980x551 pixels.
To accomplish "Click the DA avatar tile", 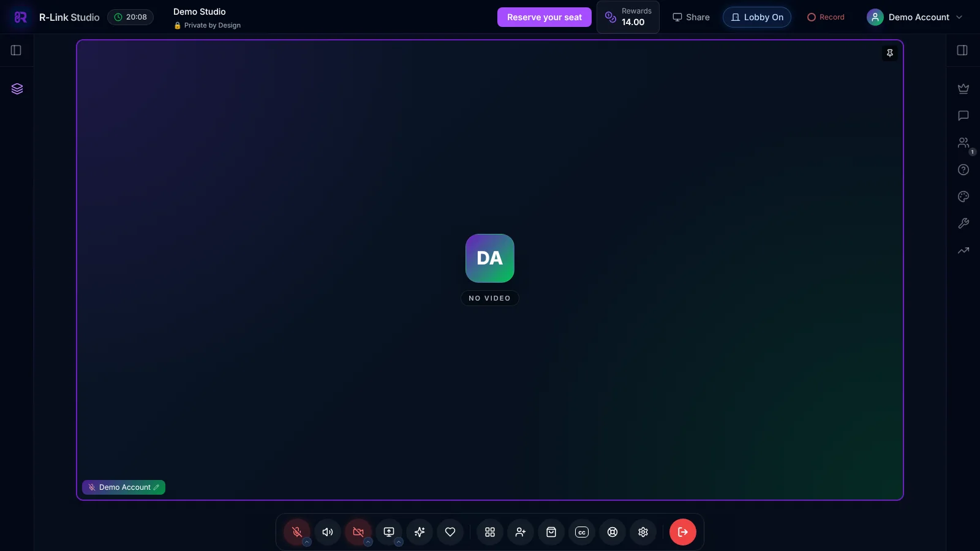I will pyautogui.click(x=490, y=258).
